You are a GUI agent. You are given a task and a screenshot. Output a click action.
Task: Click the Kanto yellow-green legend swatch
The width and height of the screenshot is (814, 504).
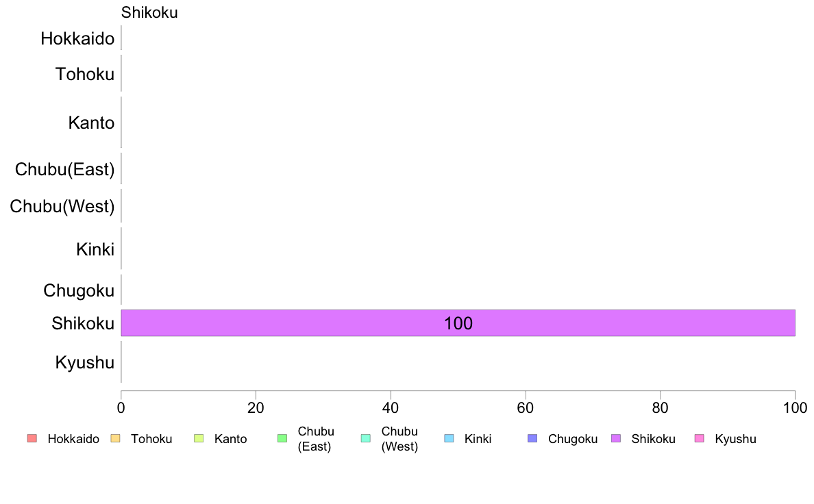[x=199, y=438]
